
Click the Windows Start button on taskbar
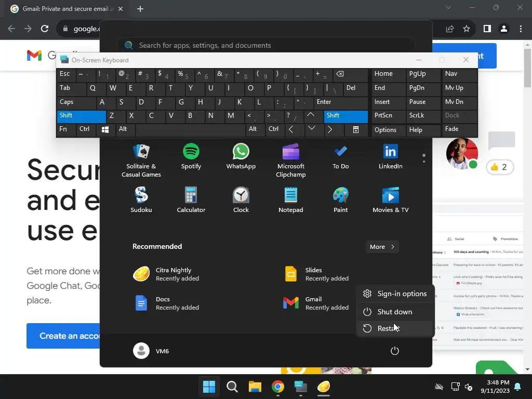[209, 387]
